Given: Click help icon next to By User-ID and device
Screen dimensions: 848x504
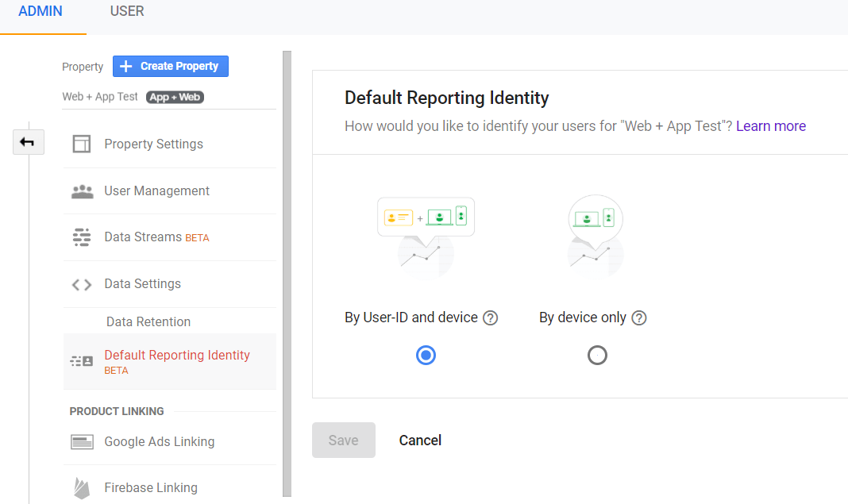Looking at the screenshot, I should coord(491,318).
